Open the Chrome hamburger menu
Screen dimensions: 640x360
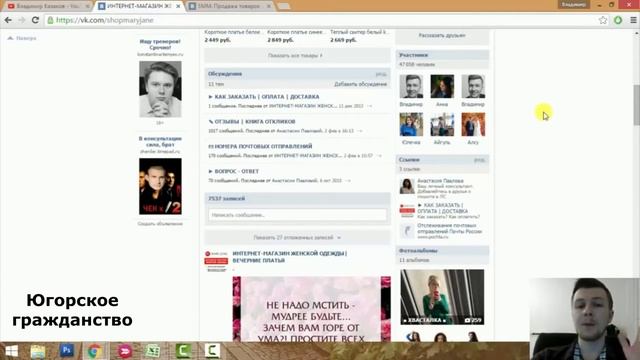[x=633, y=20]
